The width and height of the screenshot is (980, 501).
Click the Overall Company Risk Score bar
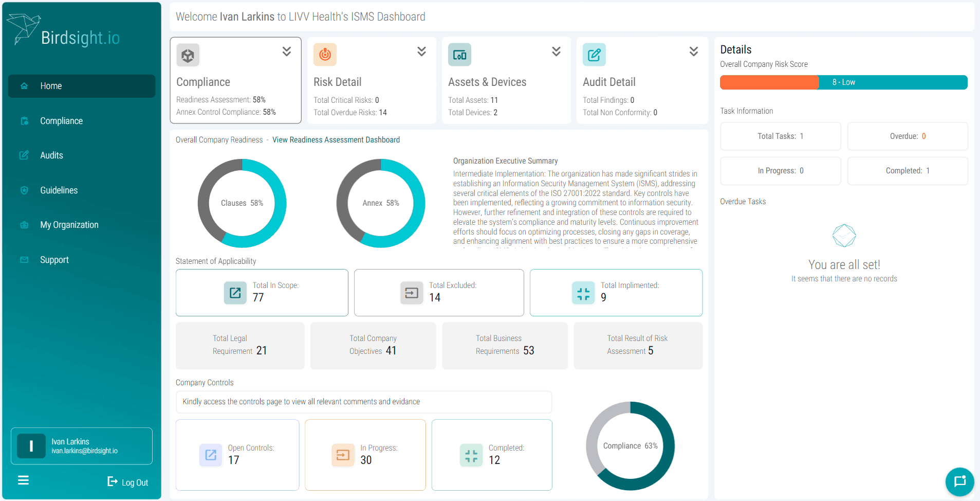(844, 82)
